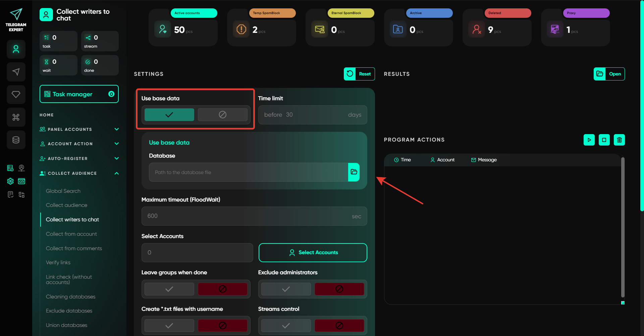Enable Exclude administrators option
The width and height of the screenshot is (644, 336).
click(286, 289)
